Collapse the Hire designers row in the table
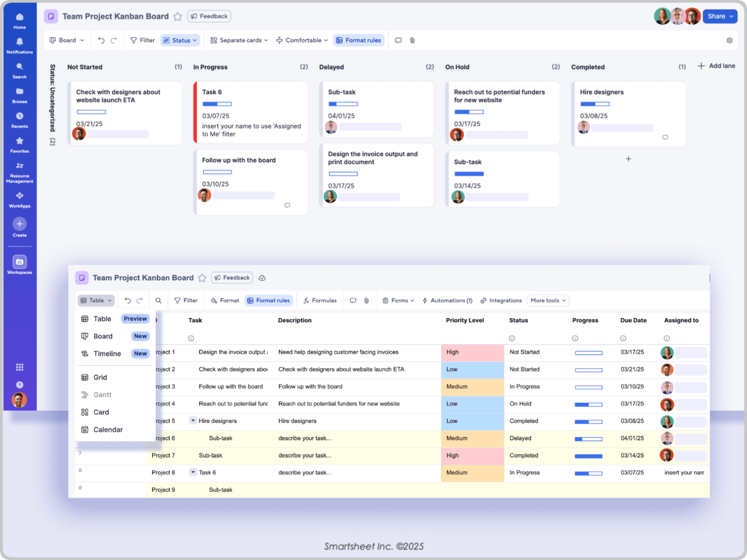This screenshot has width=747, height=560. (x=193, y=421)
